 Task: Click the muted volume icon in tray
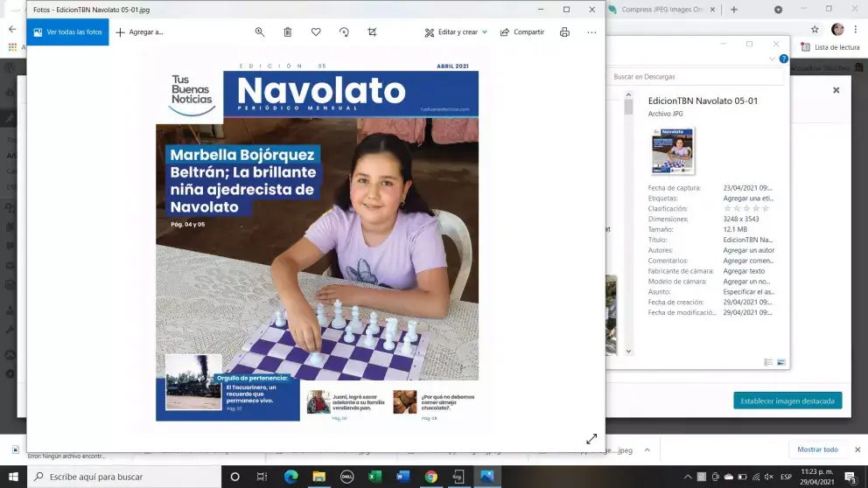point(769,477)
